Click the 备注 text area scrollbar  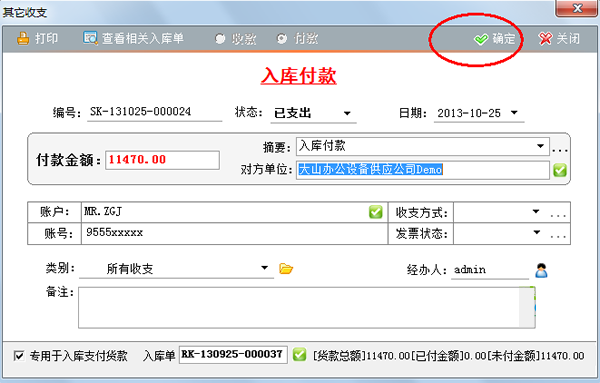pos(527,308)
